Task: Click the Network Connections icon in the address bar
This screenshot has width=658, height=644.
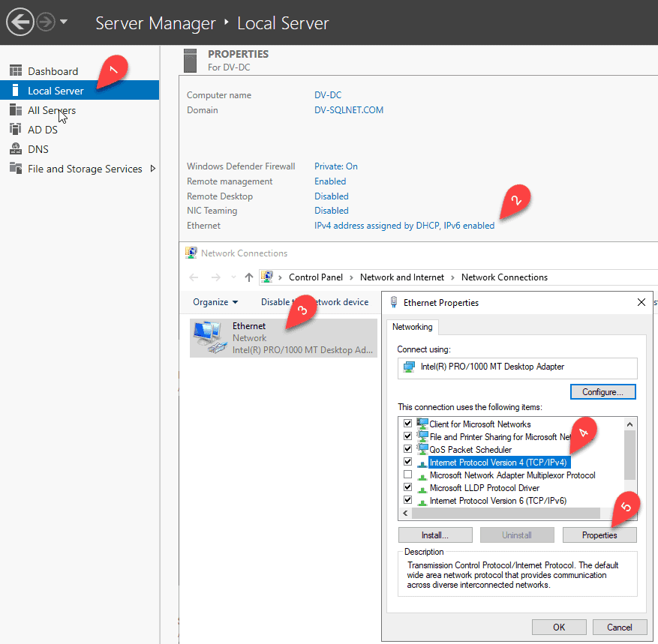Action: point(267,277)
